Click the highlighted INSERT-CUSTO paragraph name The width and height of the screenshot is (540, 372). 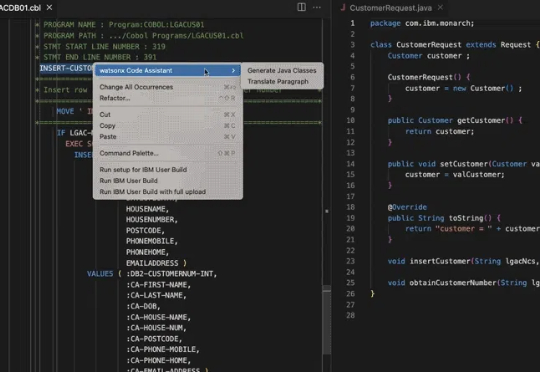(66, 68)
